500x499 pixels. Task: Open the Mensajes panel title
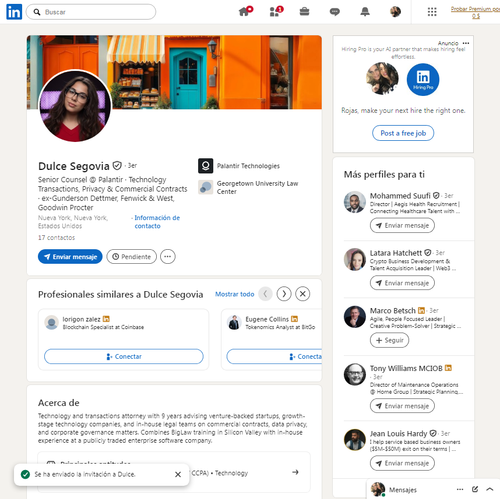[x=403, y=490]
